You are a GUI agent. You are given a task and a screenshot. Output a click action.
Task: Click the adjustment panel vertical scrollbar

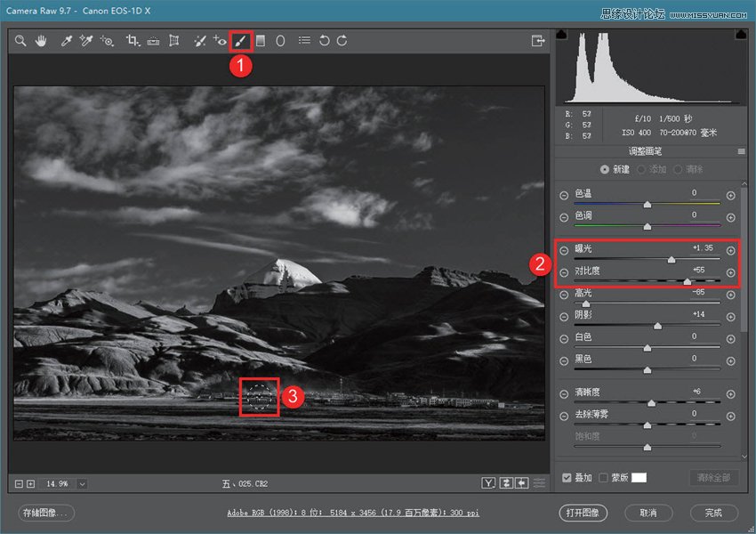[x=744, y=261]
